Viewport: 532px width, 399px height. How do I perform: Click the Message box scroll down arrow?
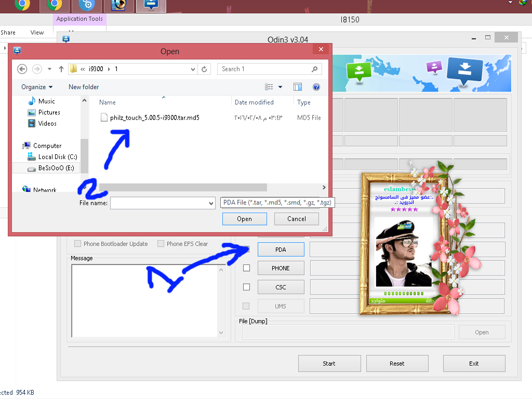(221, 332)
